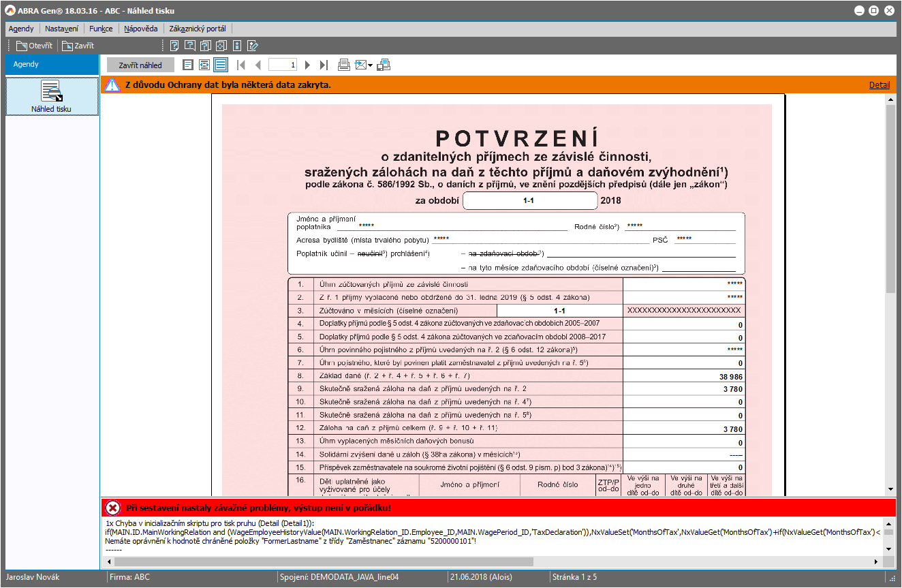Go to the next preview page
The image size is (902, 588).
(x=307, y=65)
